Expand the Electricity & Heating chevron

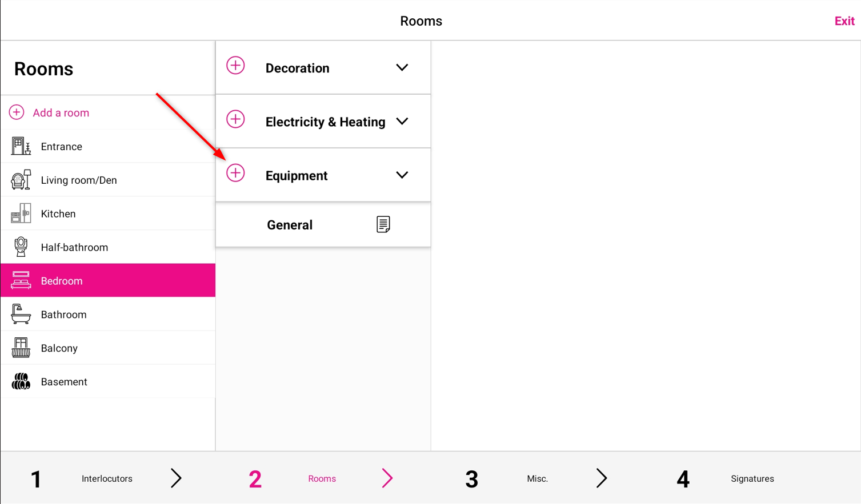tap(402, 121)
